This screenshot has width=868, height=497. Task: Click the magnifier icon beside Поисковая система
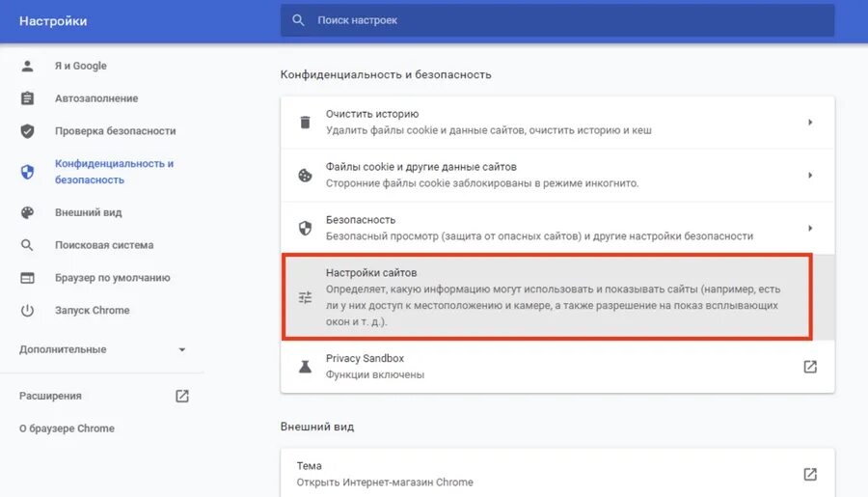pyautogui.click(x=27, y=245)
